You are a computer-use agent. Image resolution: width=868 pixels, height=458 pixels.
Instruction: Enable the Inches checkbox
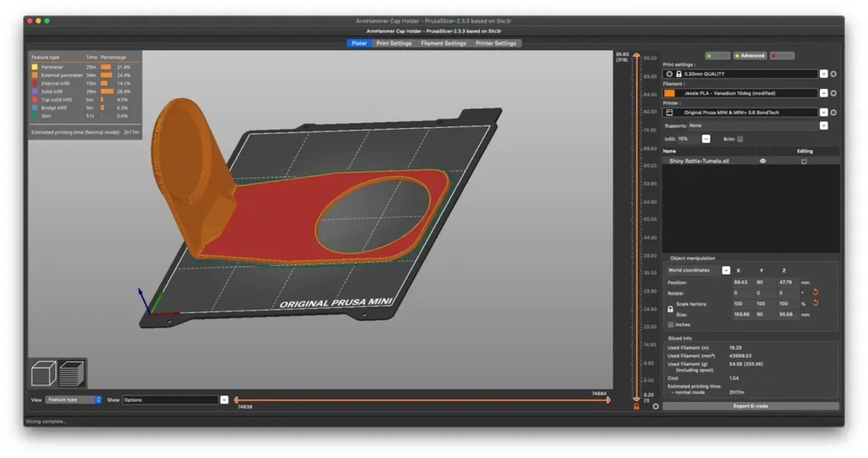point(671,324)
